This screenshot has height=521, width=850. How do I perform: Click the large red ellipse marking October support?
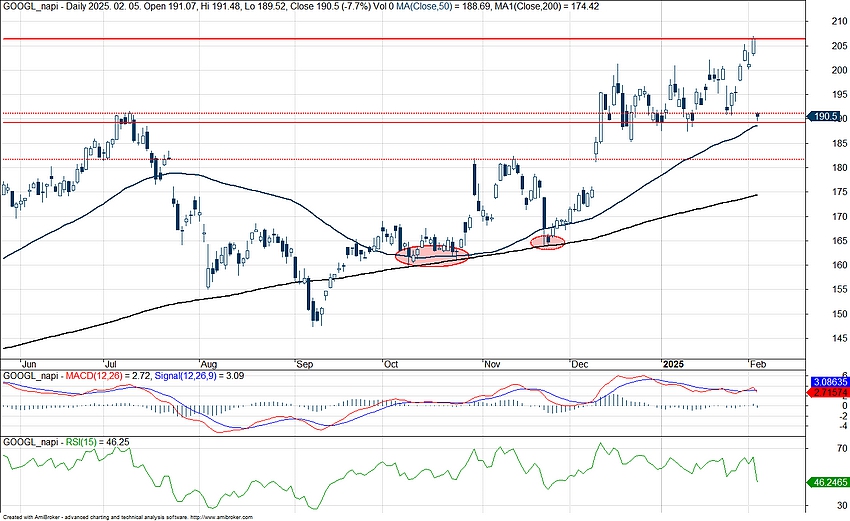433,255
